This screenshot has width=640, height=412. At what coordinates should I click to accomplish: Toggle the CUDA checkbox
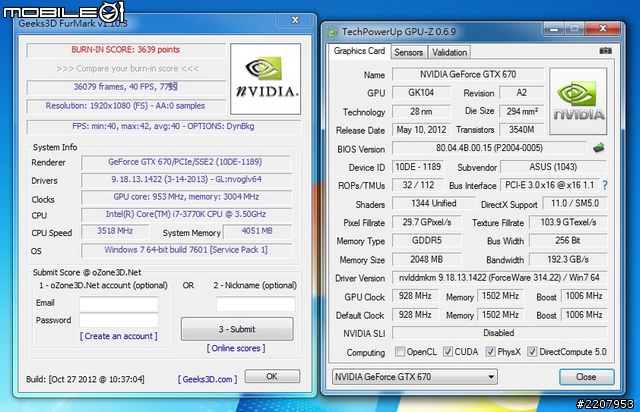click(448, 352)
